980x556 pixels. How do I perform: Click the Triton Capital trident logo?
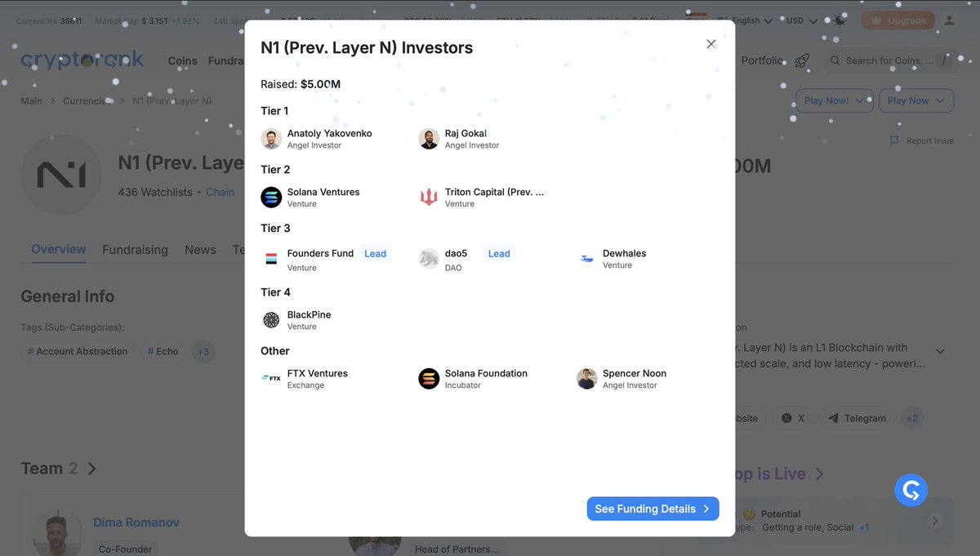coord(429,197)
